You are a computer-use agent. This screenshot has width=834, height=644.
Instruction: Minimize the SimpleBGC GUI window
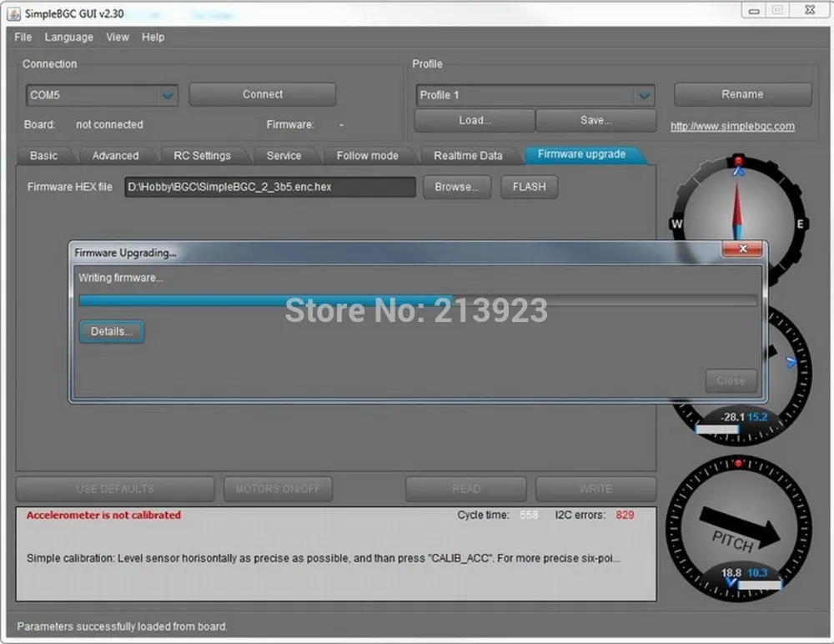(x=754, y=11)
